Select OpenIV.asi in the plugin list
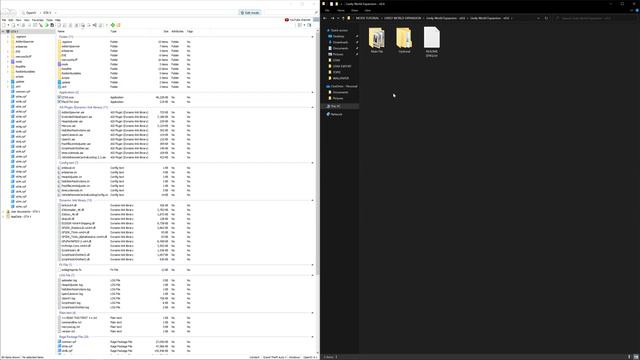The height and width of the screenshot is (360, 640). coord(69,140)
